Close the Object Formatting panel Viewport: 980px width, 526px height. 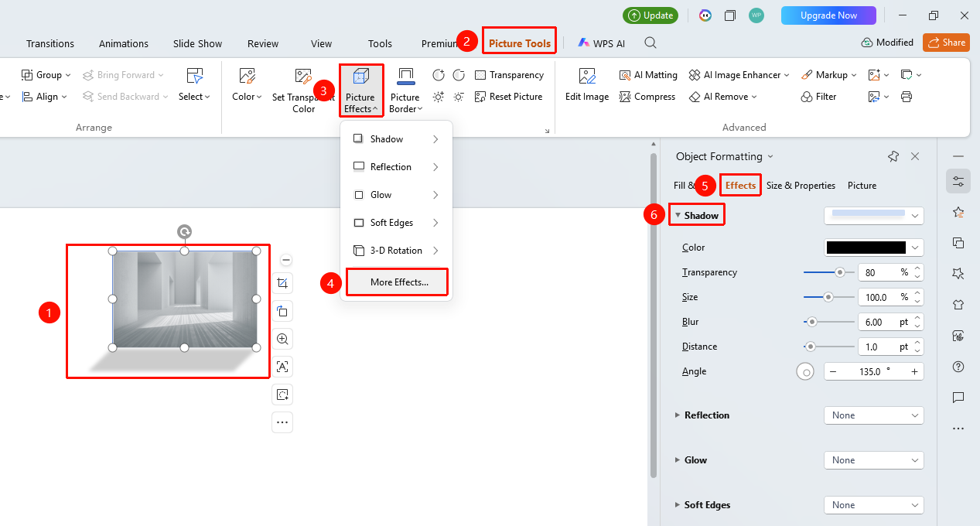[915, 156]
